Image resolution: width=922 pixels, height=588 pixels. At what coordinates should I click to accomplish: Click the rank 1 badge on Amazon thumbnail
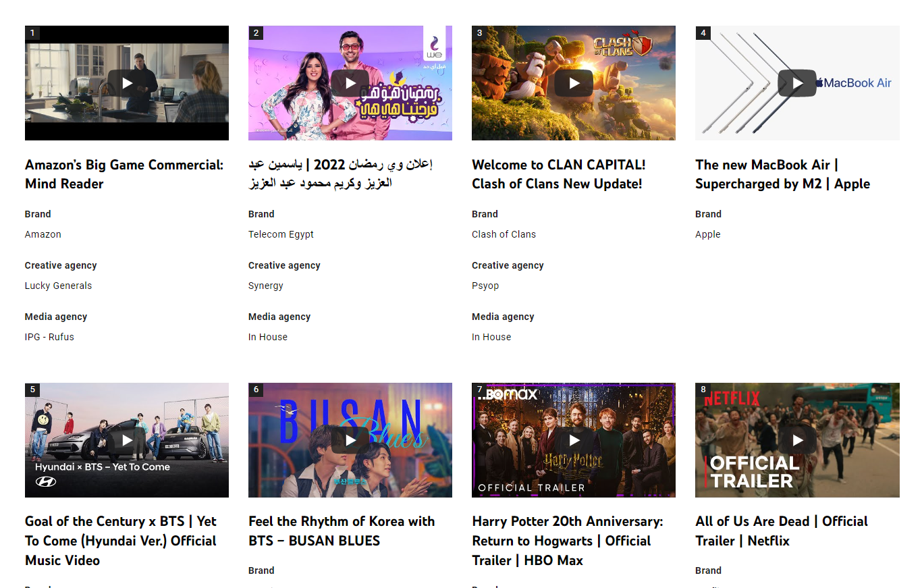[x=32, y=33]
